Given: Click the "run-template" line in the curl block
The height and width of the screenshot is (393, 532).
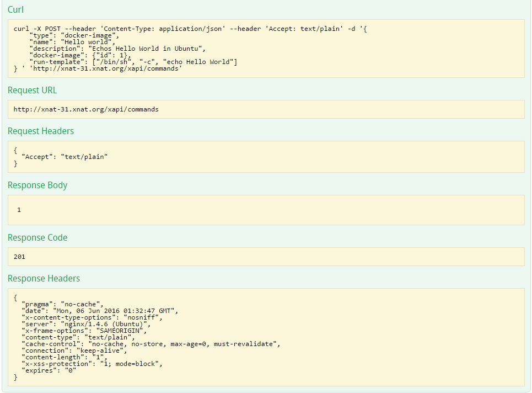Looking at the screenshot, I should tap(133, 62).
